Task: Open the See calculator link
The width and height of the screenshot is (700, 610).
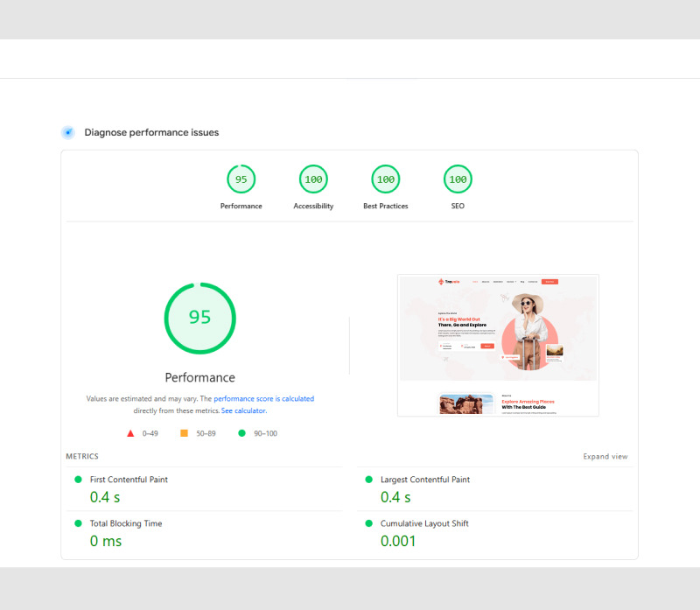Action: (244, 410)
